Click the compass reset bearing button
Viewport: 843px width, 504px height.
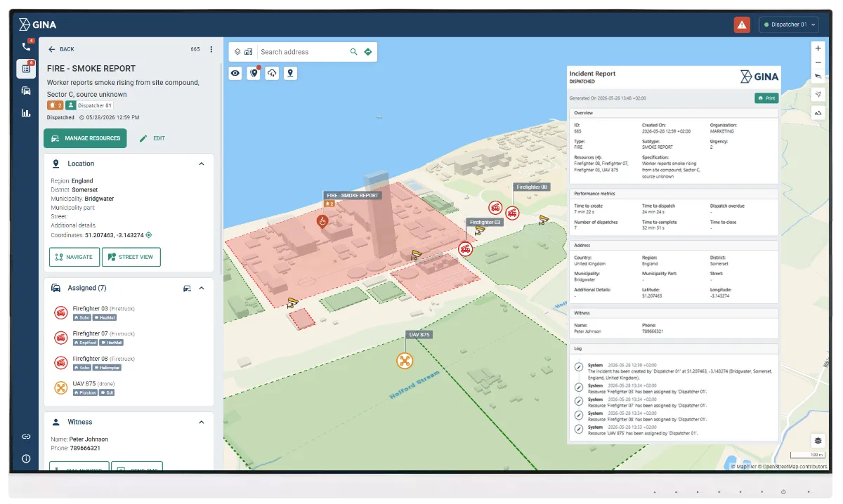click(818, 76)
